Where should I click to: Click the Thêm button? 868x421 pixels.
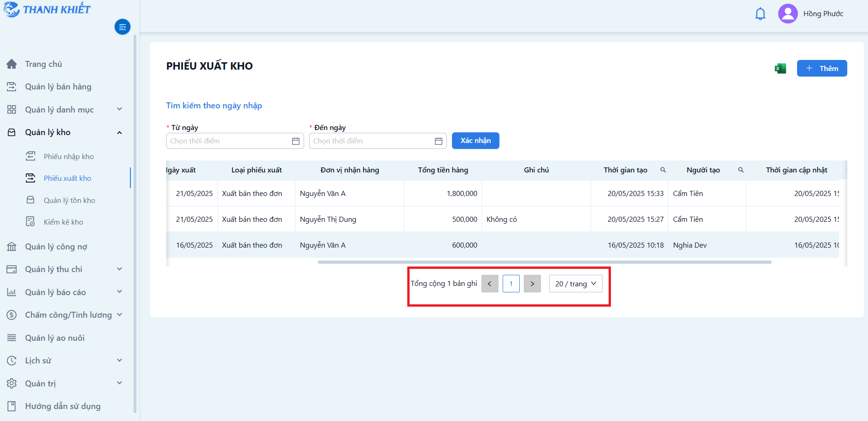click(822, 68)
